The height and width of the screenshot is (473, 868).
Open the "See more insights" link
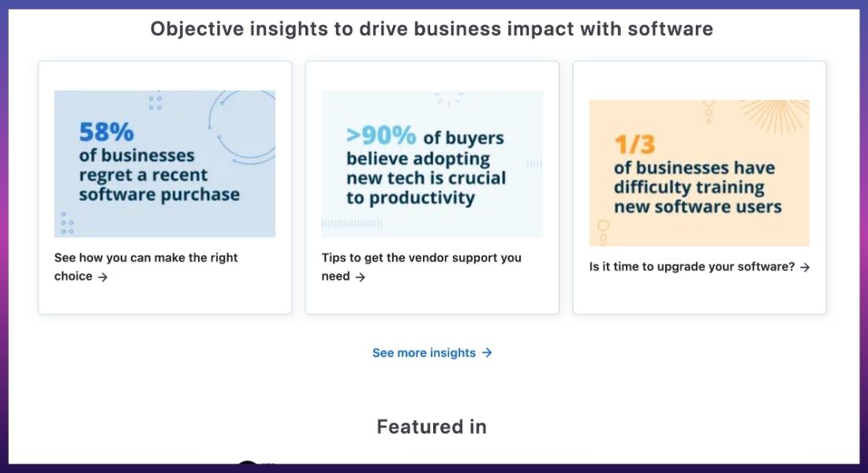pos(432,352)
